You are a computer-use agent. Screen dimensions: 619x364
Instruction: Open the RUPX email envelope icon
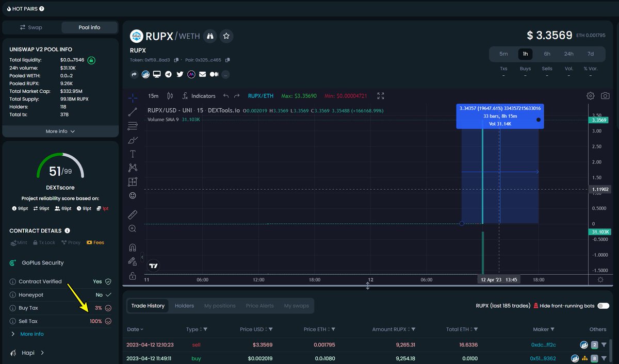[x=202, y=74]
